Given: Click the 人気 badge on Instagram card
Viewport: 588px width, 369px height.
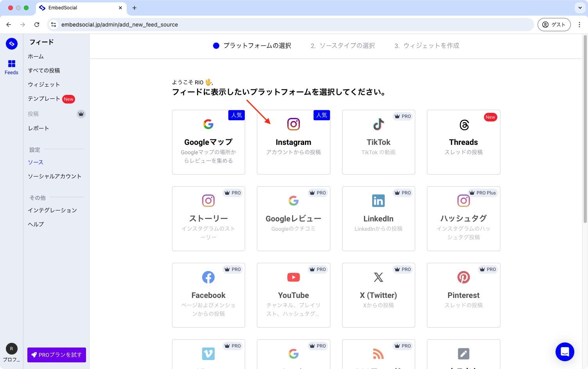Looking at the screenshot, I should click(x=322, y=115).
